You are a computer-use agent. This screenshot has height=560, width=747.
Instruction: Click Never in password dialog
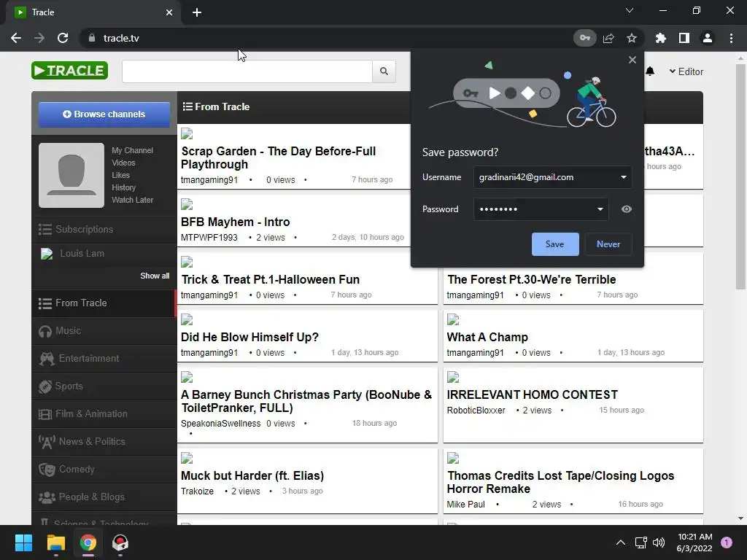click(608, 244)
